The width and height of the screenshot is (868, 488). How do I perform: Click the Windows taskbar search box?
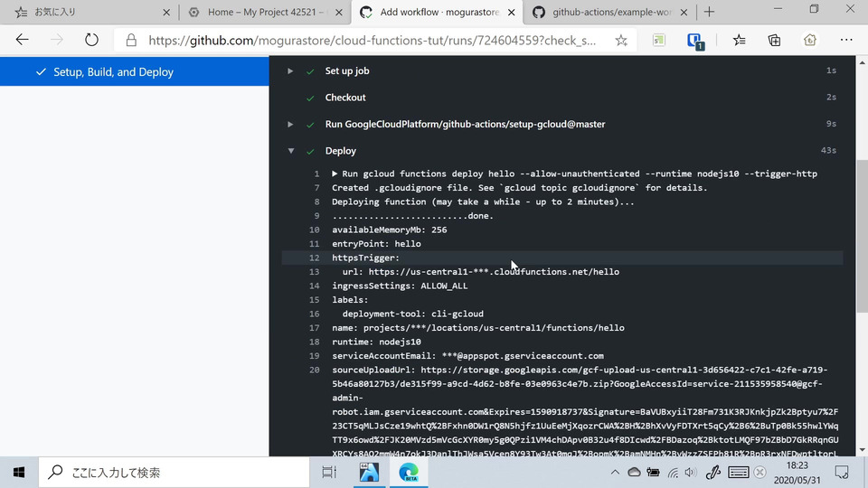coord(174,473)
